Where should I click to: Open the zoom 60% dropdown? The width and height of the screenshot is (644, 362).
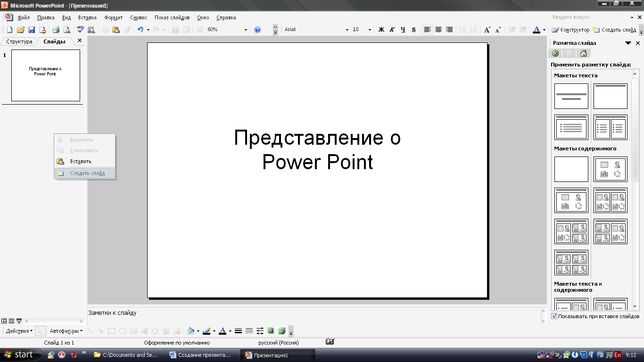246,30
